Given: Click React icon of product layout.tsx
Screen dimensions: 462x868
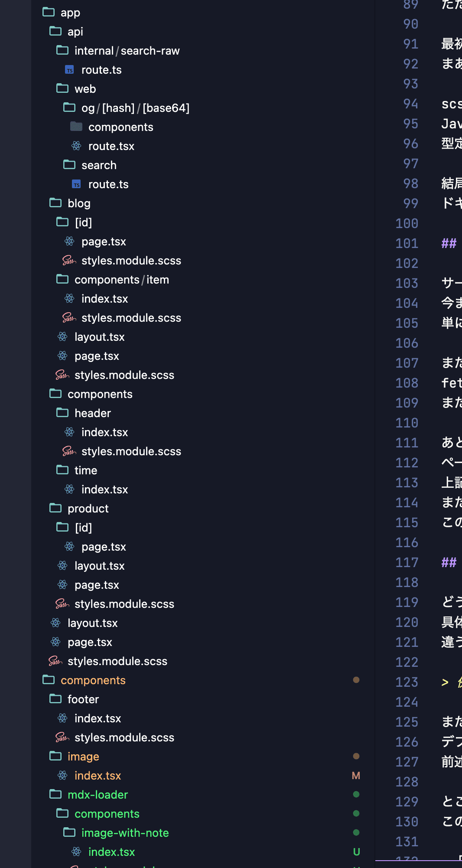Looking at the screenshot, I should 62,566.
